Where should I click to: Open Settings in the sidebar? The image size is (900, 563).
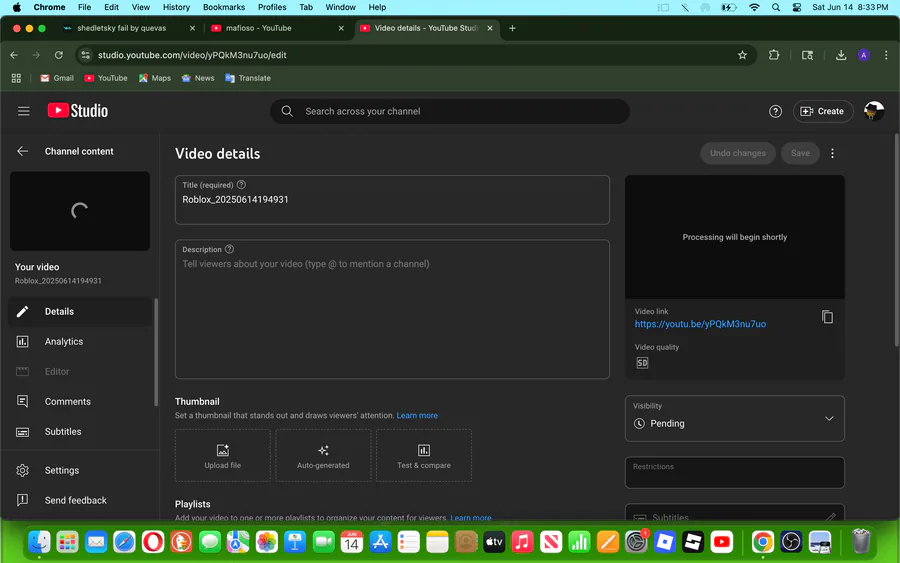click(x=80, y=470)
